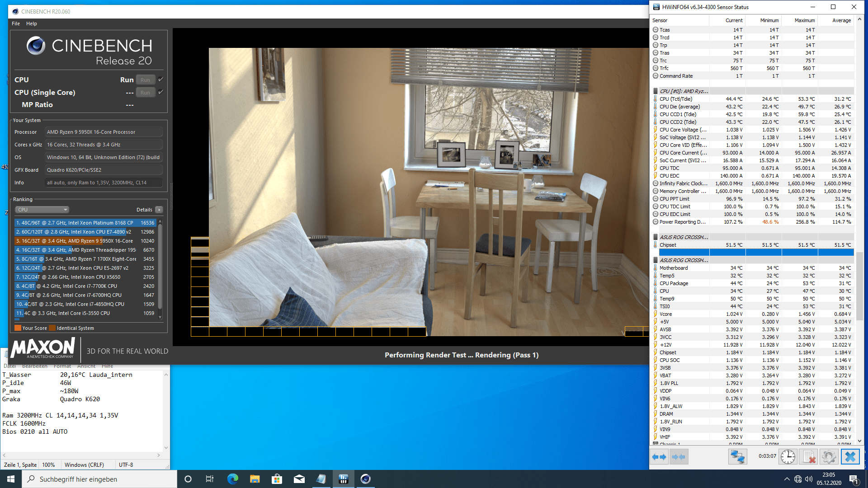This screenshot has width=868, height=488.
Task: Click the Cinebench logo sphere icon
Action: [x=36, y=46]
